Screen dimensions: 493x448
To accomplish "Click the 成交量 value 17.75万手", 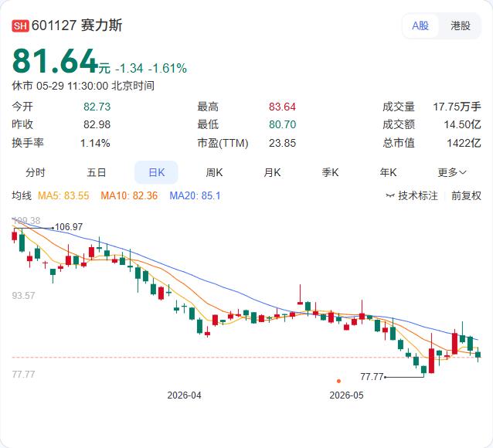I will (x=457, y=107).
